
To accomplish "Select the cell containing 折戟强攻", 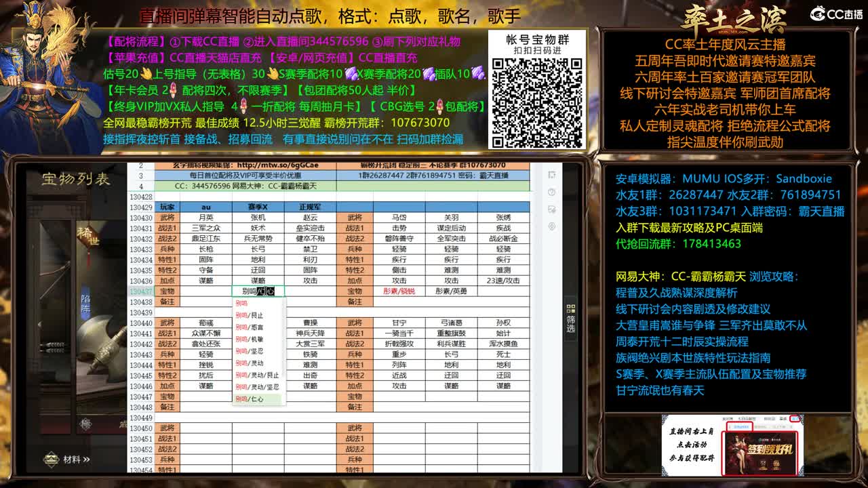I will point(399,344).
